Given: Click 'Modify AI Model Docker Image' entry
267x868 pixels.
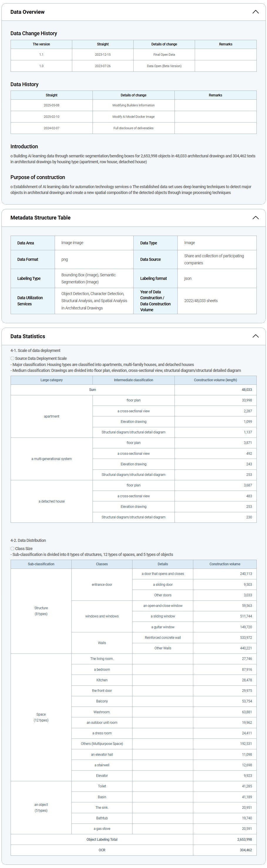Looking at the screenshot, I should pyautogui.click(x=133, y=117).
